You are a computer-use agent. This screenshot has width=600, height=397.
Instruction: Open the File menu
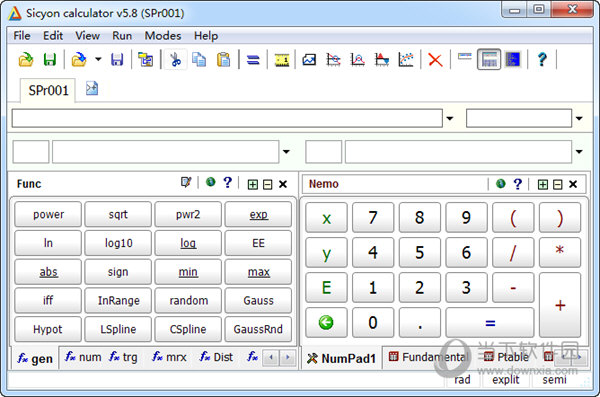coord(22,36)
